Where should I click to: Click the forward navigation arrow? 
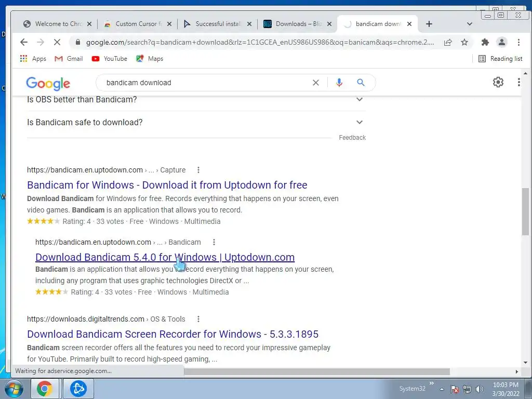[x=41, y=42]
